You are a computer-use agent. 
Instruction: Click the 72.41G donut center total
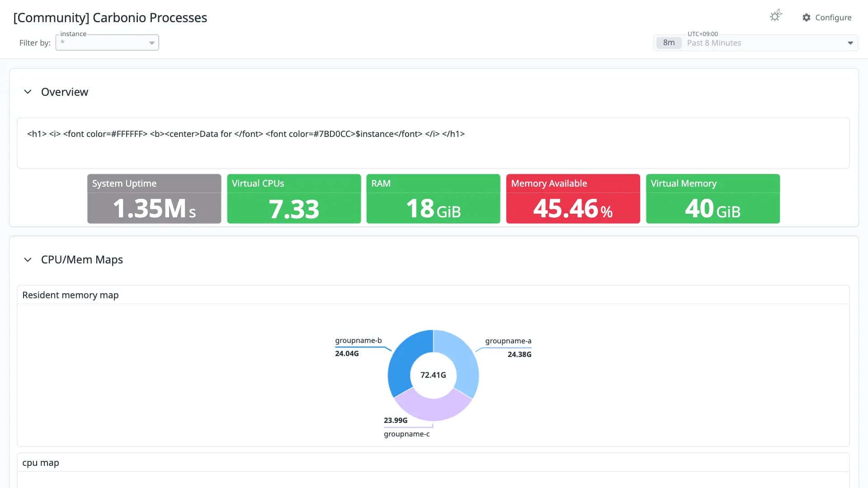[x=433, y=375]
